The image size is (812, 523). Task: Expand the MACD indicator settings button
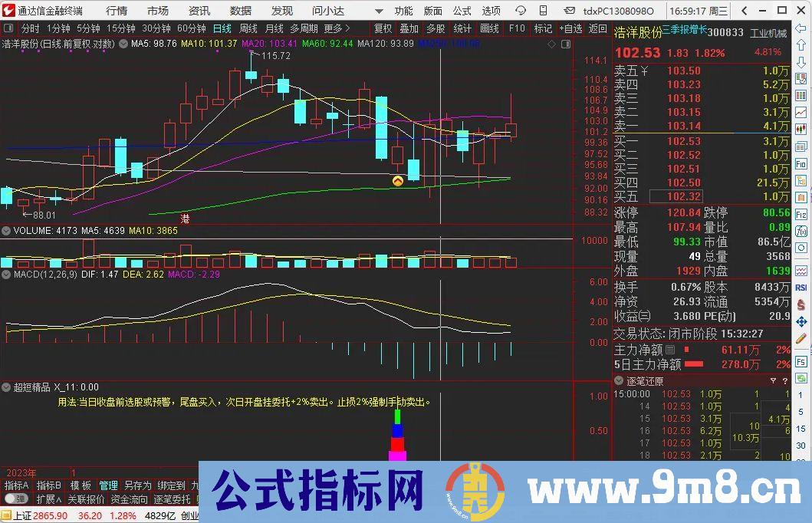[6, 274]
